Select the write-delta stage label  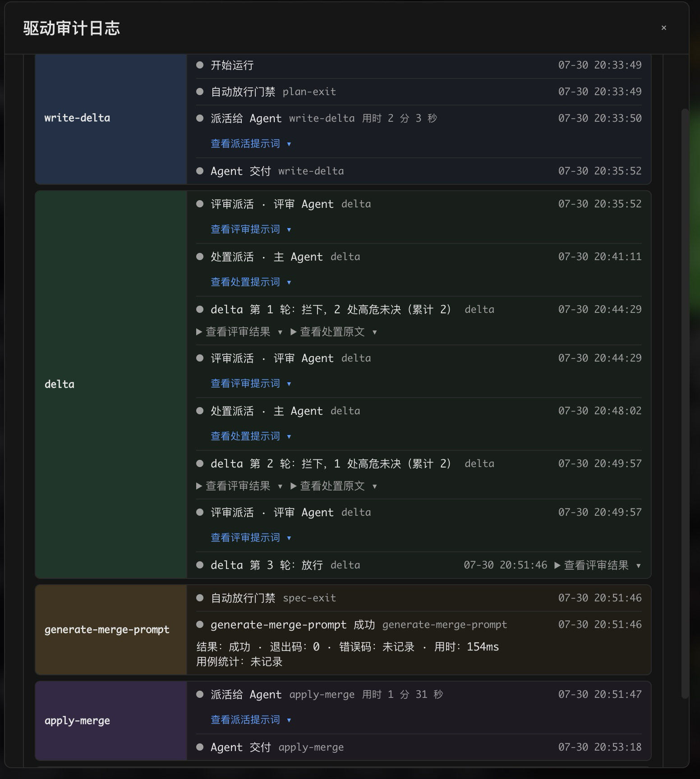[x=77, y=118]
